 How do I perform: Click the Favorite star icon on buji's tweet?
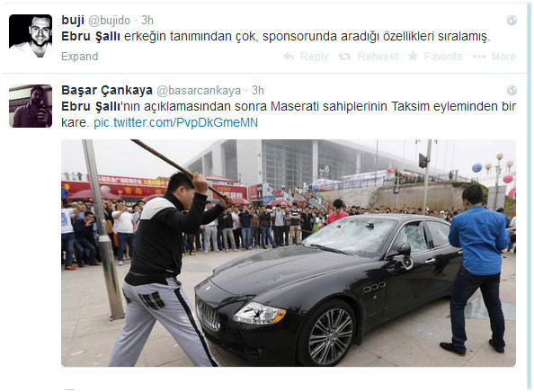click(x=414, y=56)
